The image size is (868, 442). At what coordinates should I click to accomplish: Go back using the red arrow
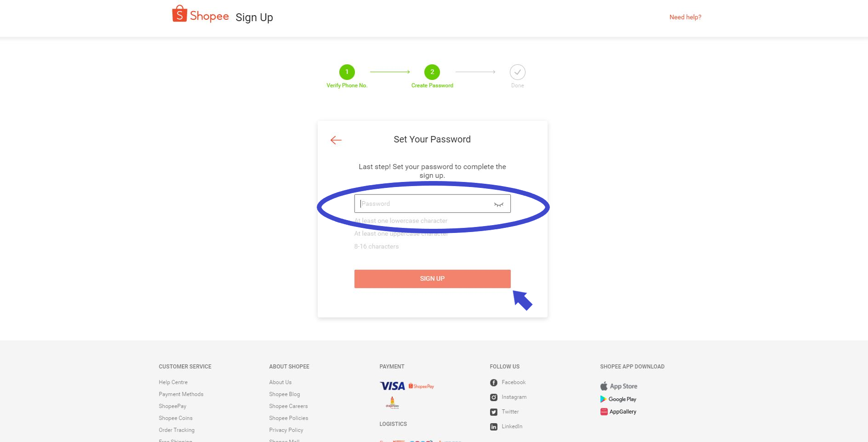(x=336, y=140)
